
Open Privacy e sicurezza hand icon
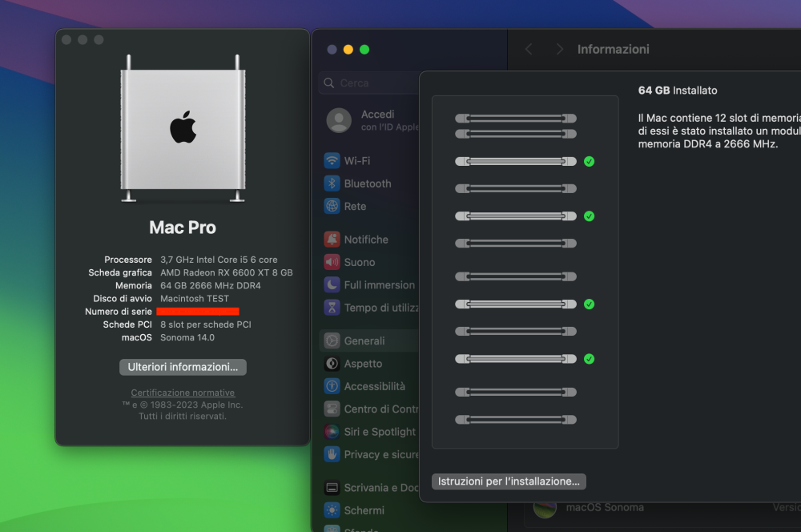[332, 454]
